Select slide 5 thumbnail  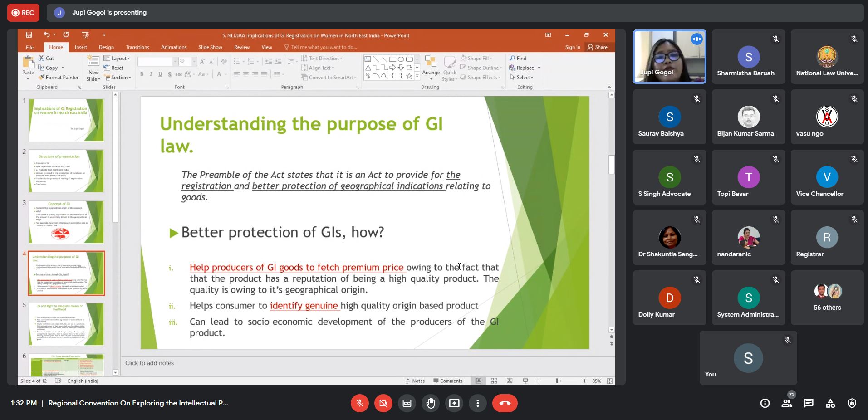click(66, 324)
